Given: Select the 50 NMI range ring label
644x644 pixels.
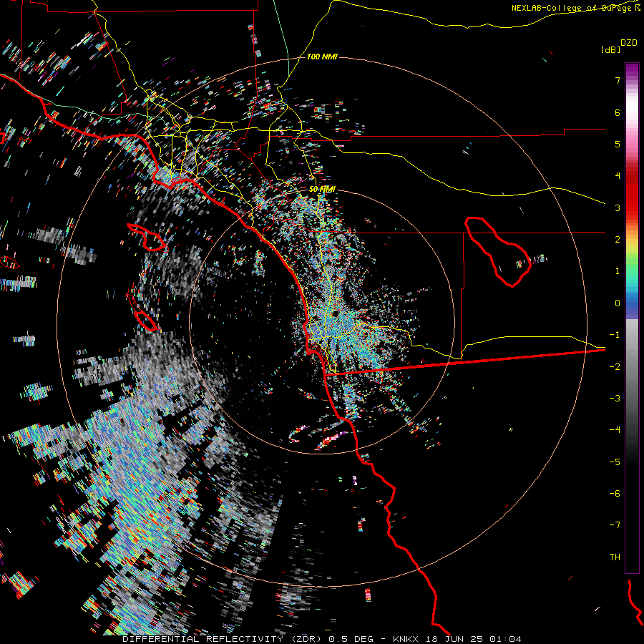Looking at the screenshot, I should coord(322,189).
